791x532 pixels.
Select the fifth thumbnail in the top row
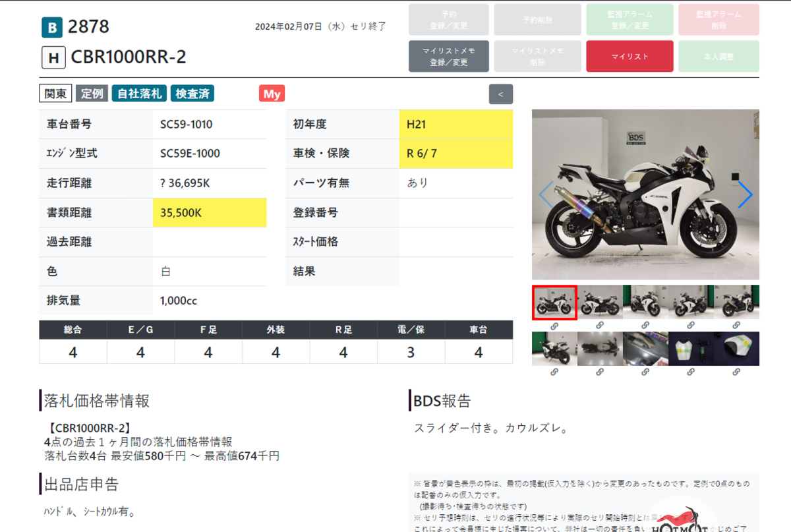click(736, 302)
